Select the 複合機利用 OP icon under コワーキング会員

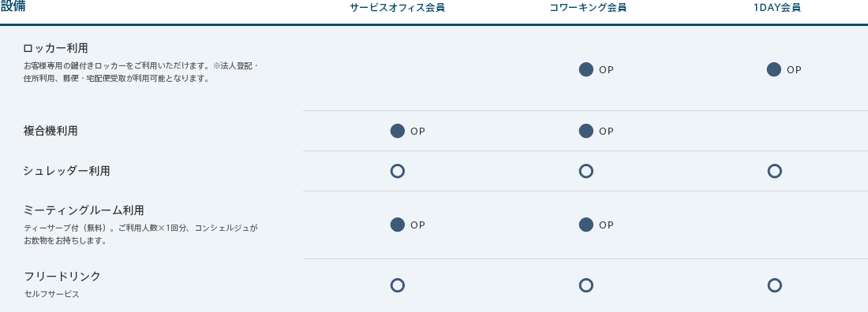[586, 131]
